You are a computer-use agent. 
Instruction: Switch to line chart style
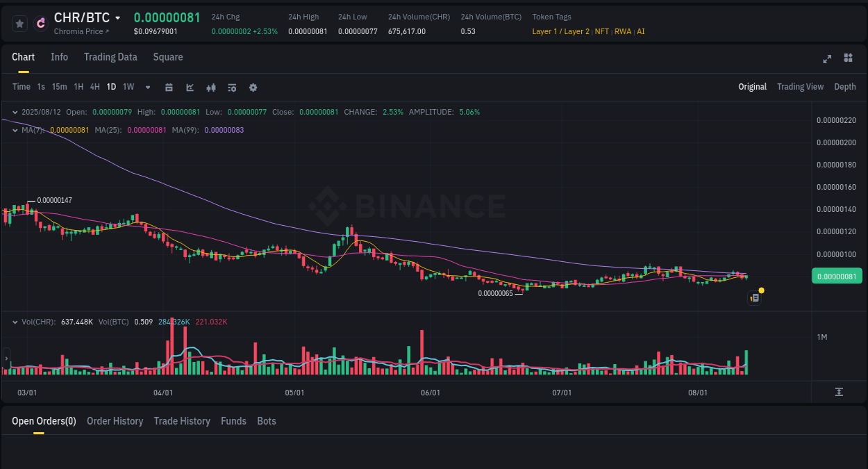(x=190, y=87)
